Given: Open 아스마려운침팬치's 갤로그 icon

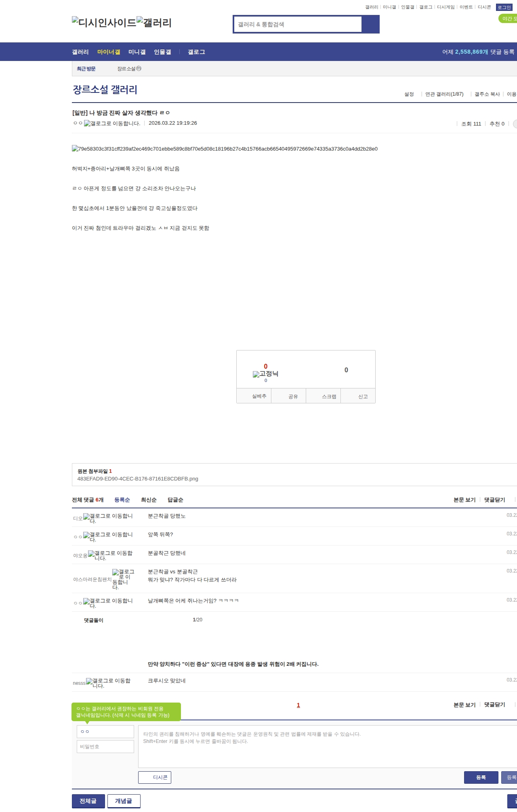Looking at the screenshot, I should click(123, 579).
